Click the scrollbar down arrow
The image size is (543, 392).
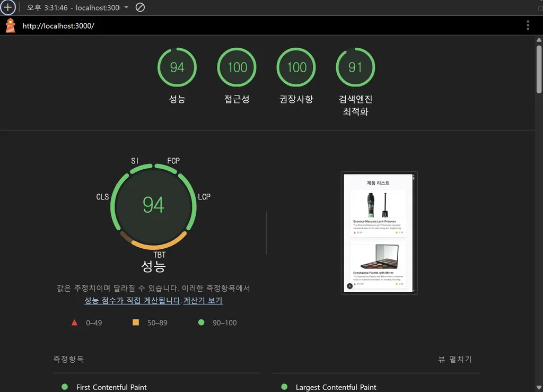tap(539, 388)
